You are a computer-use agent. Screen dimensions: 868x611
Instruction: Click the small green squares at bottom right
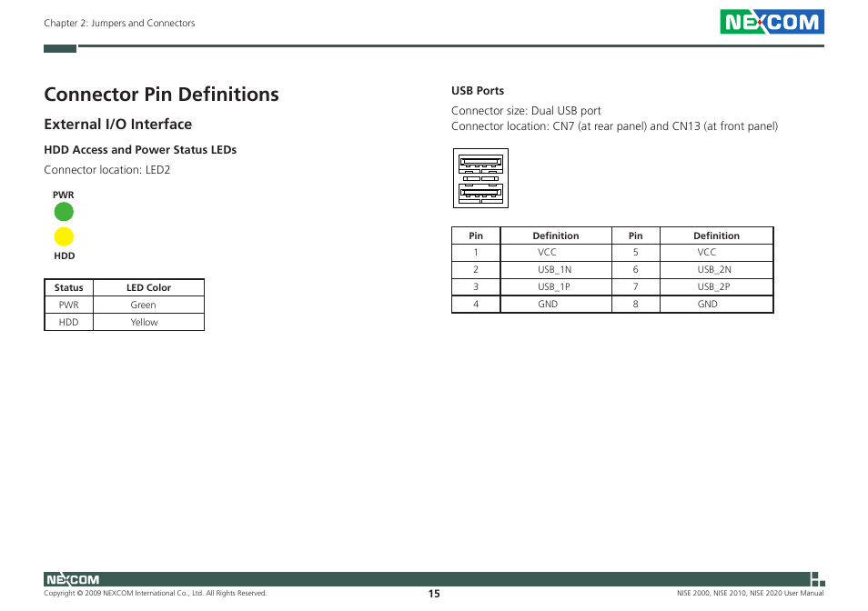click(x=817, y=577)
